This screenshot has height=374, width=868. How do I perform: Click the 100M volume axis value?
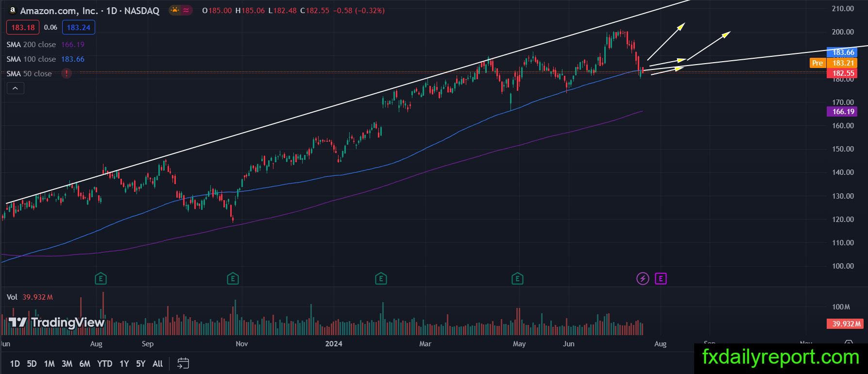tap(841, 307)
